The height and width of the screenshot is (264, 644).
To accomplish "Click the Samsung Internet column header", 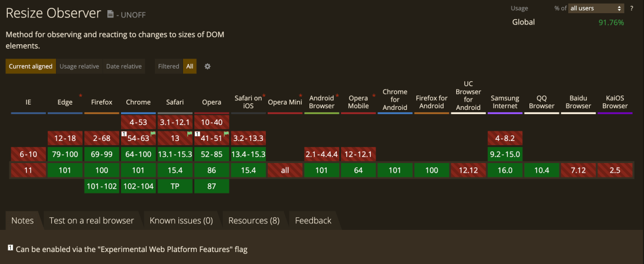I will pos(505,102).
